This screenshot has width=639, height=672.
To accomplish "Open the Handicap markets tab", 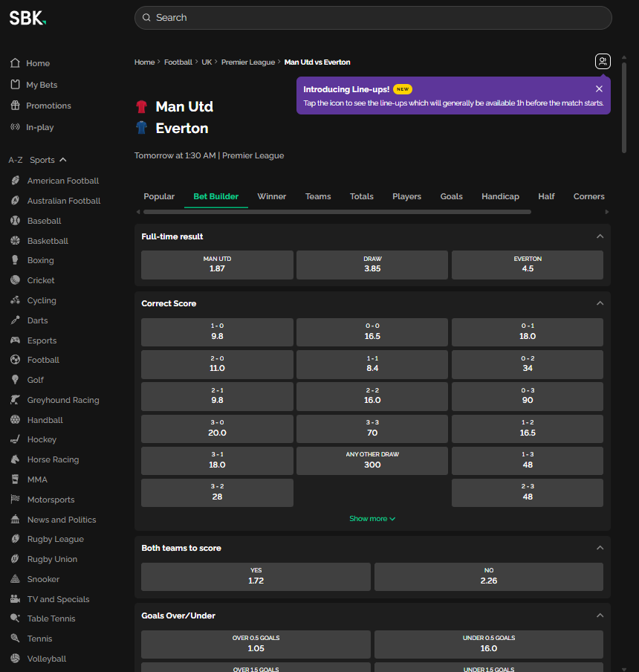I will click(500, 196).
